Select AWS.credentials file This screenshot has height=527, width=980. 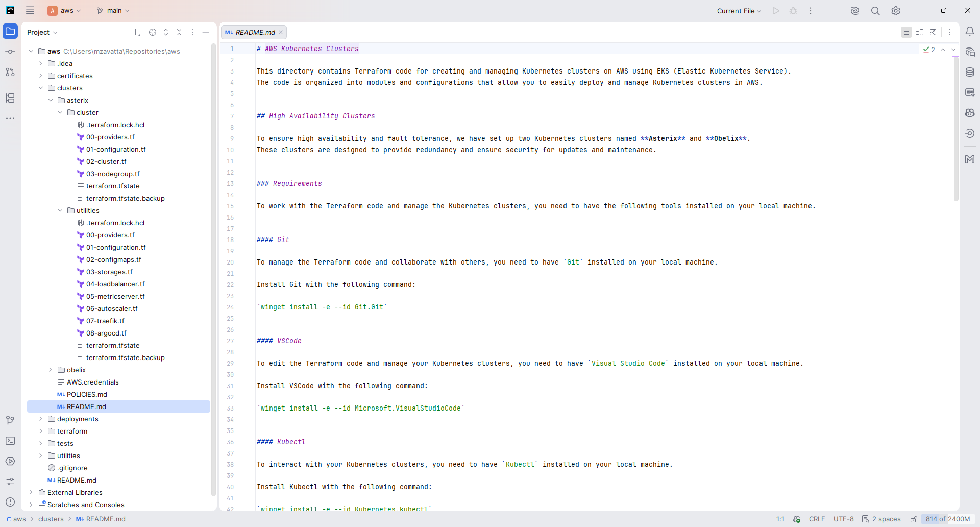tap(92, 382)
